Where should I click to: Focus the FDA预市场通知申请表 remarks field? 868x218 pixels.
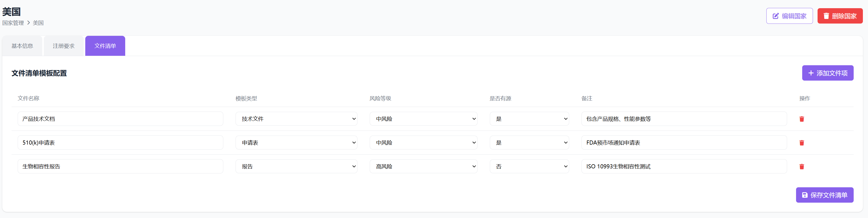coord(684,143)
